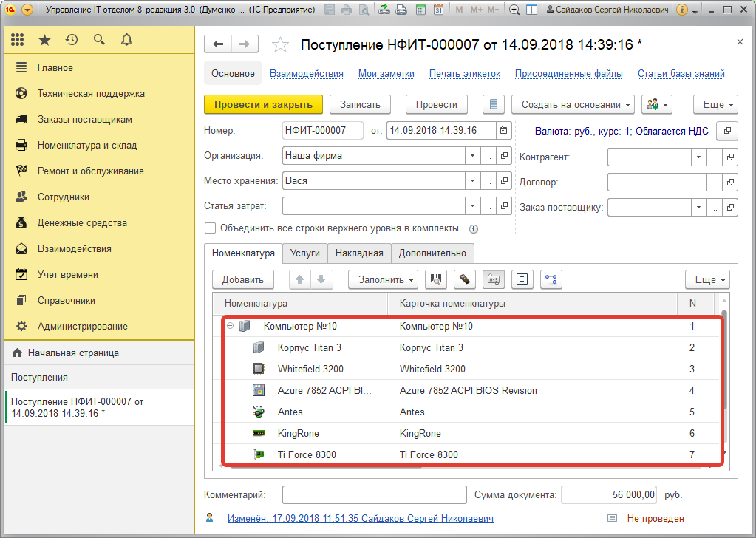Click the 'Добавить' button
Image resolution: width=756 pixels, height=538 pixels.
pos(243,279)
